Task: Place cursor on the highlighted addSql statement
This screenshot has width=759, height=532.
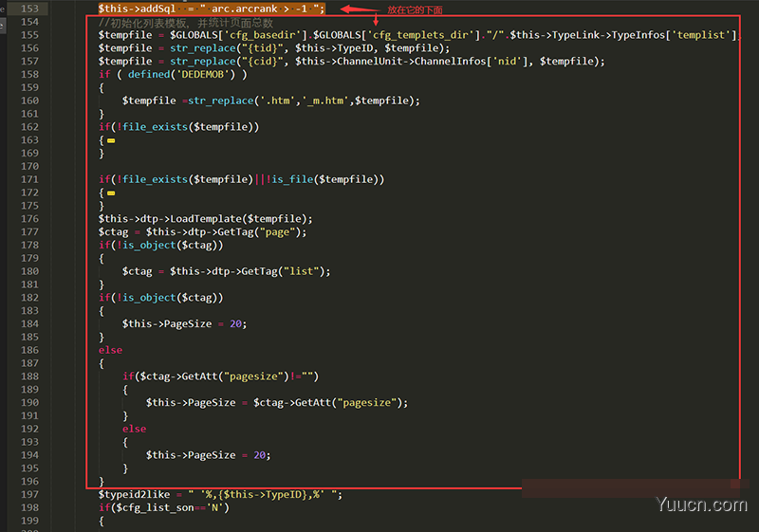Action: pos(212,9)
